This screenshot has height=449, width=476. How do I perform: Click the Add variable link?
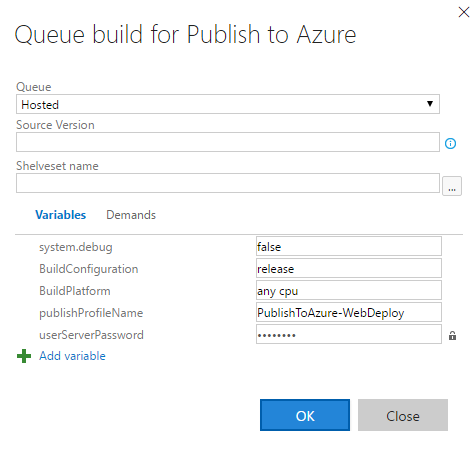72,356
